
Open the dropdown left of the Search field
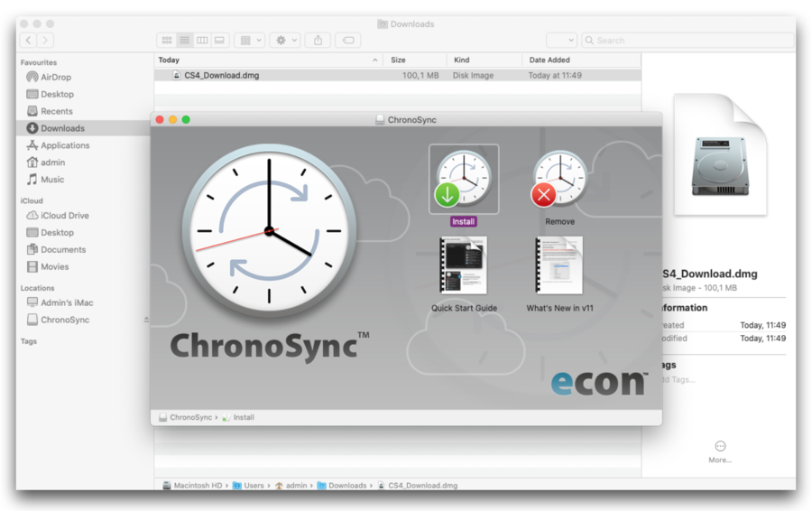(562, 40)
